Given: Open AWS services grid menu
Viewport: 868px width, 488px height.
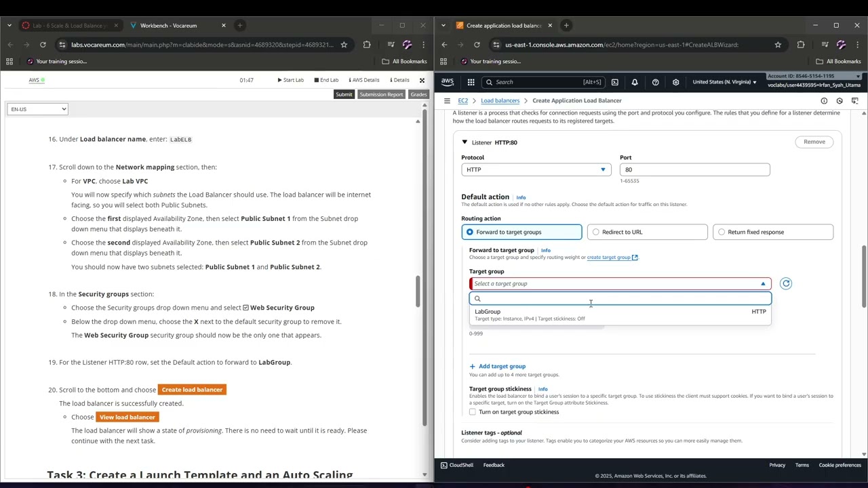Looking at the screenshot, I should pyautogui.click(x=471, y=82).
